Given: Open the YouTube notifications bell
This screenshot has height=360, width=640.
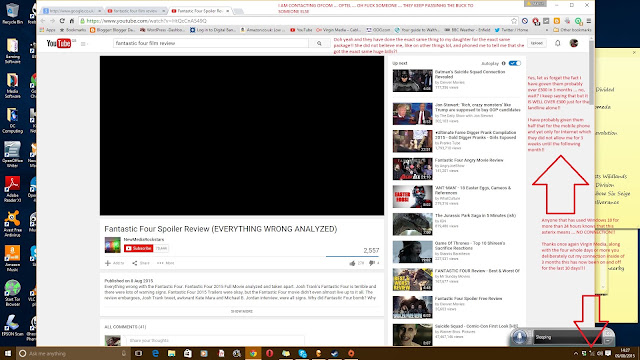Looking at the screenshot, I should (x=558, y=43).
